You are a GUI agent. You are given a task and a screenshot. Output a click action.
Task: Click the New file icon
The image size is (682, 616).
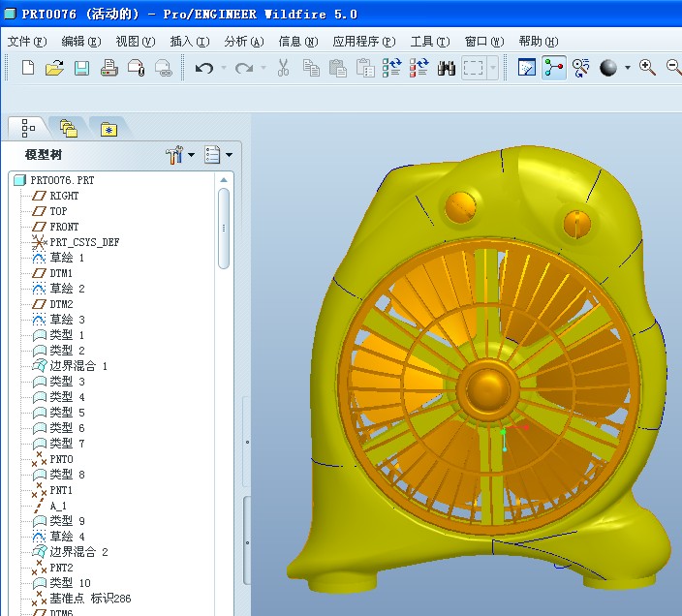pyautogui.click(x=28, y=68)
